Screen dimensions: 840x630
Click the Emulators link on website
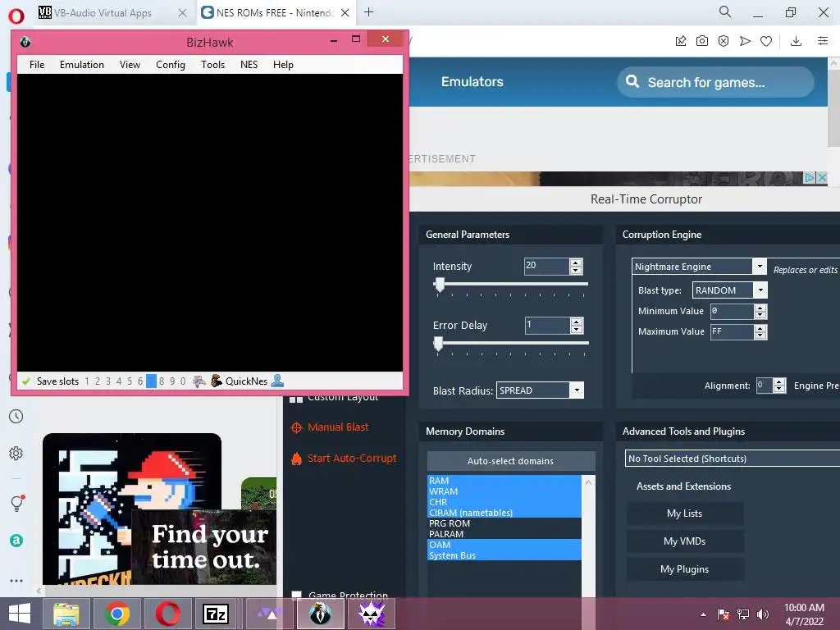(472, 81)
